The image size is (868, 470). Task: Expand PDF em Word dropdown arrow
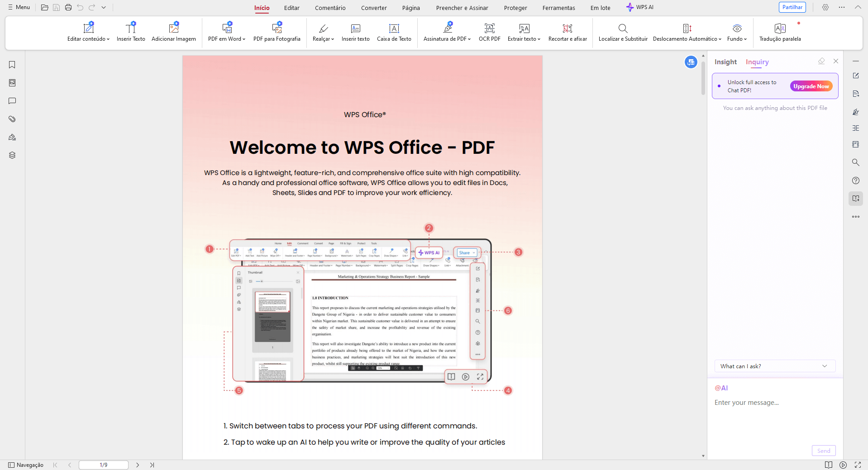point(244,39)
